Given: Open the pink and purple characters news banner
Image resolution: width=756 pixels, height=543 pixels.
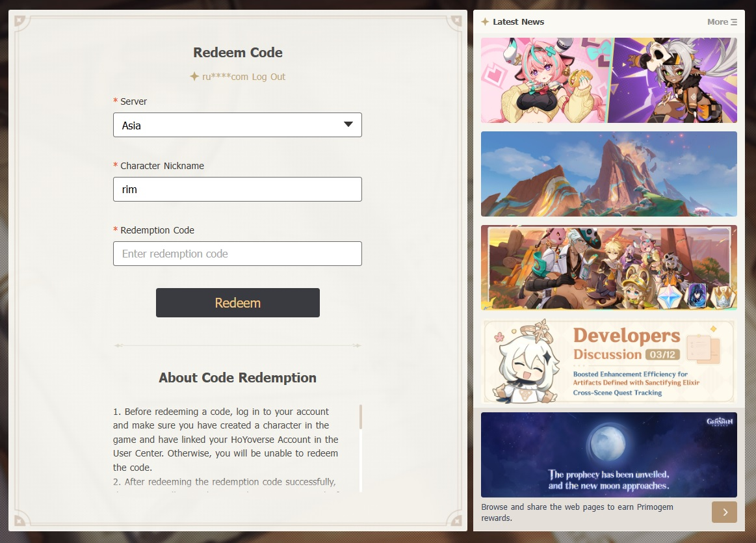Looking at the screenshot, I should click(609, 81).
